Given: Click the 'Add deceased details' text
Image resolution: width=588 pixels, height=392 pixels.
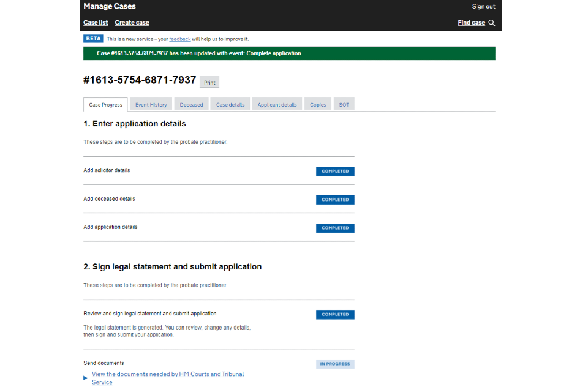Looking at the screenshot, I should 109,199.
